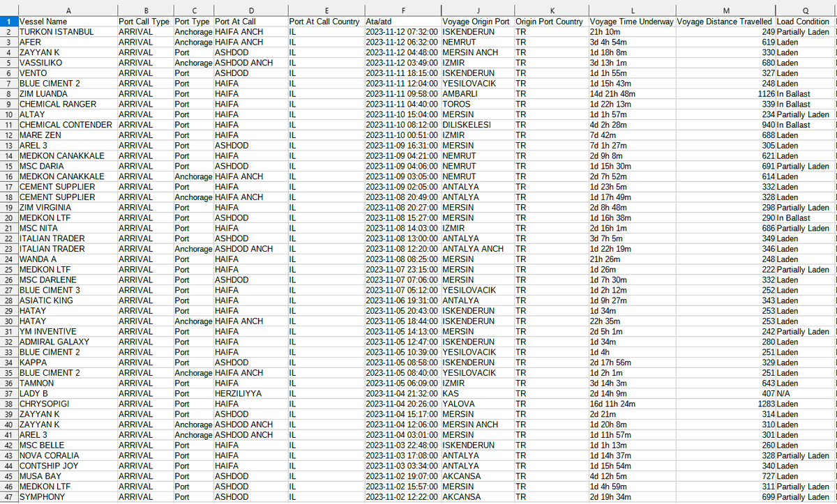Select the BLUE CIMENT 3 vessel cell

(x=68, y=290)
